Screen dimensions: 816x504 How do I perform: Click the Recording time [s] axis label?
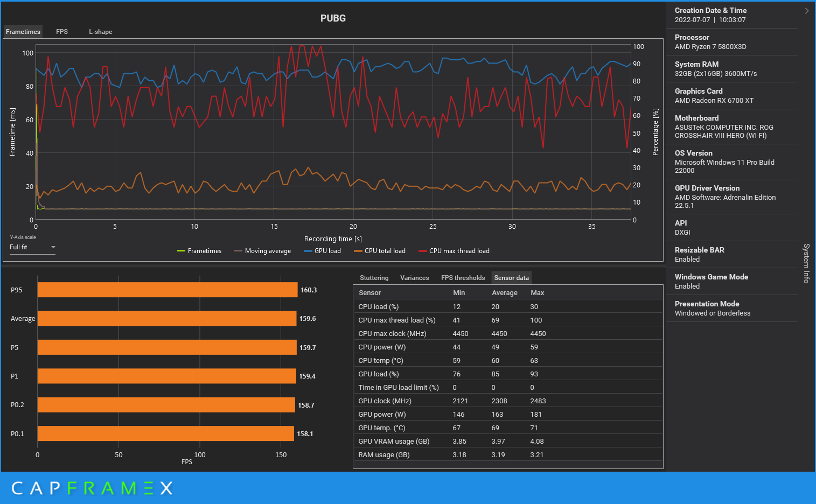coord(333,239)
